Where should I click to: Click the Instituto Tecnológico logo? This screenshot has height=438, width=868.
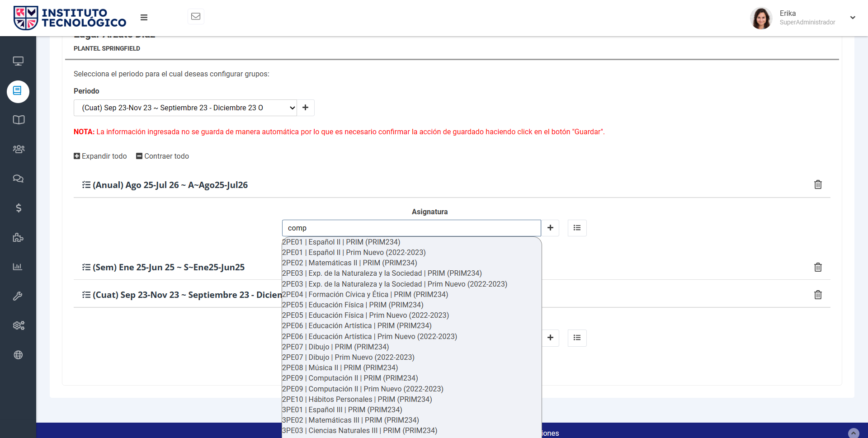click(70, 18)
